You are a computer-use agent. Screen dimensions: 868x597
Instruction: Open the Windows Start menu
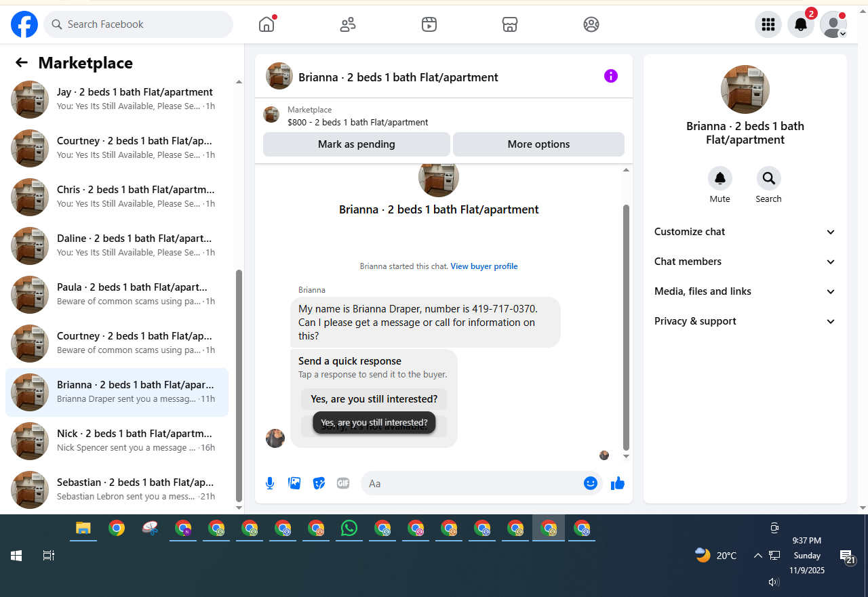click(16, 556)
